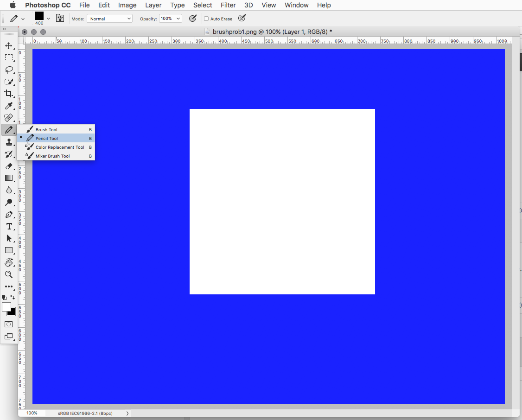
Task: Select the Clone Stamp tool
Action: [x=9, y=142]
